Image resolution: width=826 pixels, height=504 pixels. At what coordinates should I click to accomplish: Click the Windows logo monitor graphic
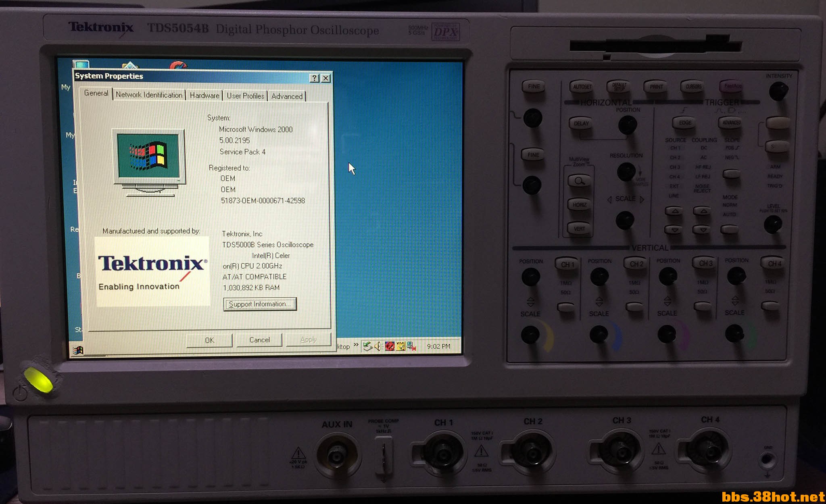(x=149, y=162)
